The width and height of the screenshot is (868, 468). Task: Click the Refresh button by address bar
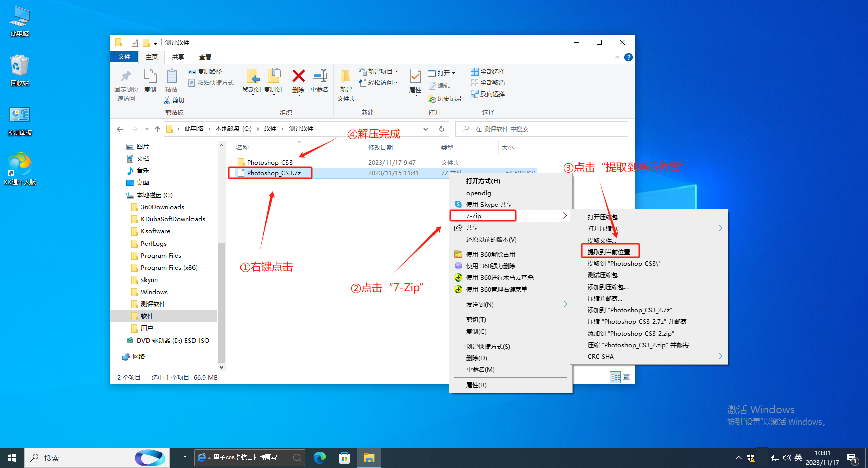(442, 129)
